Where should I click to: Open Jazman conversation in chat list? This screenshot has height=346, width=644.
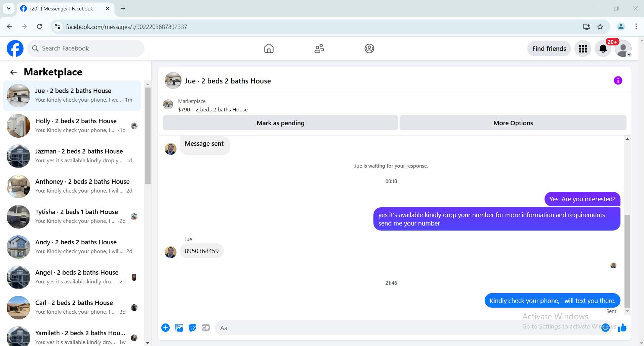click(x=72, y=156)
